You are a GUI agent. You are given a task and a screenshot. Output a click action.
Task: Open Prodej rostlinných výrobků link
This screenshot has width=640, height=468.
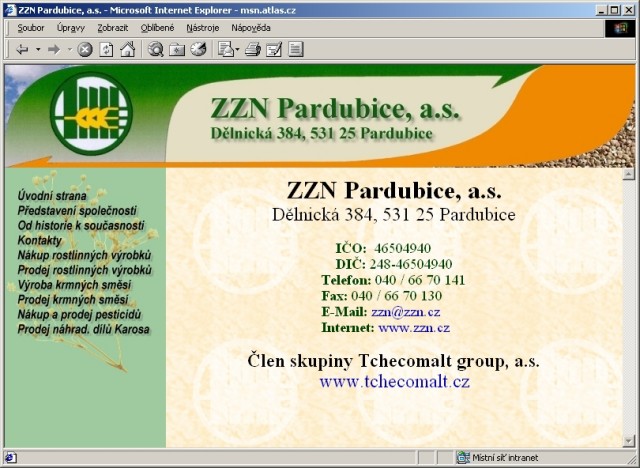84,270
